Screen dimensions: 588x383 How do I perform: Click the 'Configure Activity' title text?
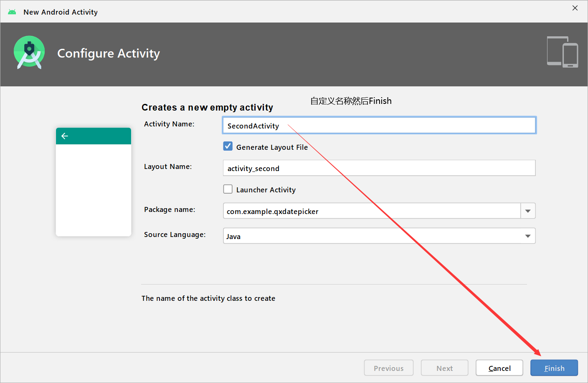[109, 53]
